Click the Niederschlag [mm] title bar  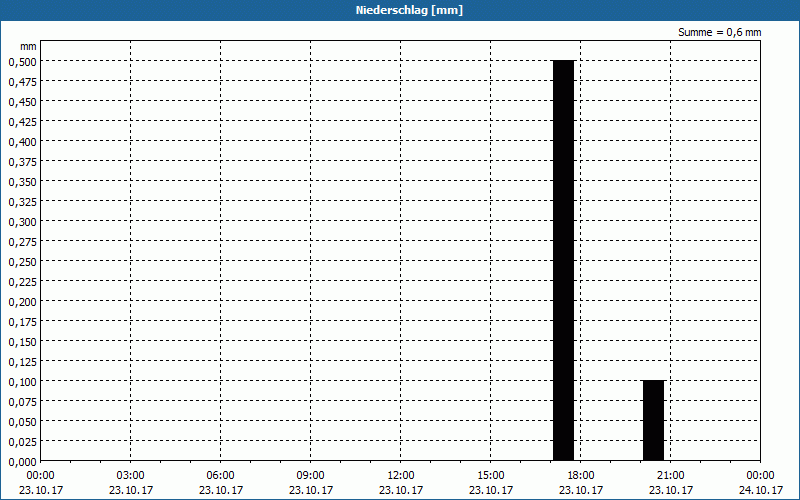(400, 10)
